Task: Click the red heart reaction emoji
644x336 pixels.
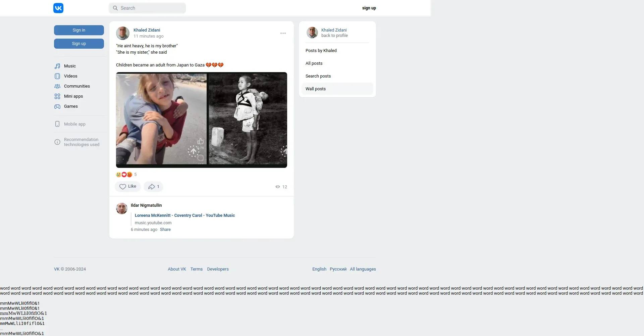Action: 124,175
